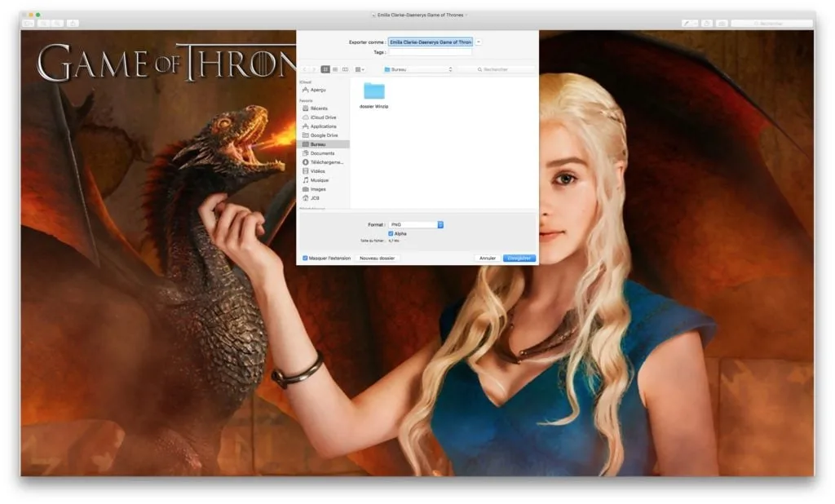The height and width of the screenshot is (504, 835).
Task: Click the Rechercher search field in dialog
Action: tap(496, 69)
